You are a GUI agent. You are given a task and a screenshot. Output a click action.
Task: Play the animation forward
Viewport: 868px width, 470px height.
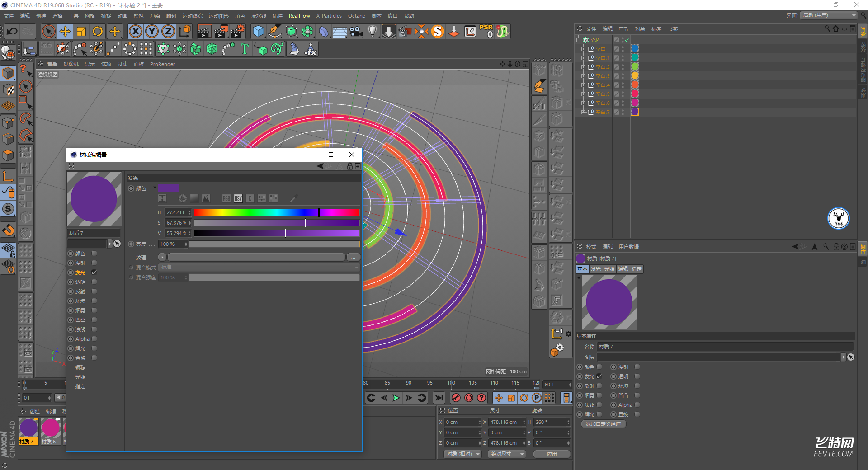tap(396, 398)
